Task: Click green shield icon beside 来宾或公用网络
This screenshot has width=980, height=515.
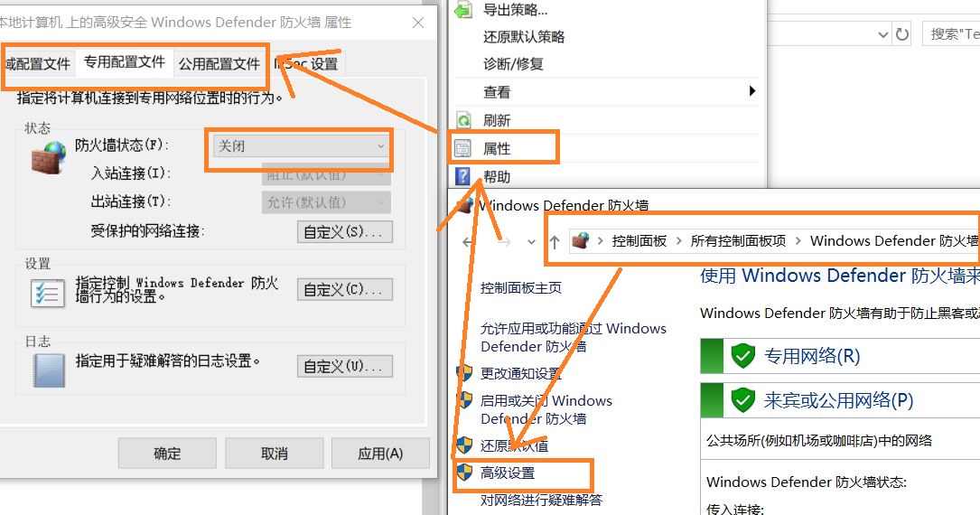Action: (x=742, y=400)
